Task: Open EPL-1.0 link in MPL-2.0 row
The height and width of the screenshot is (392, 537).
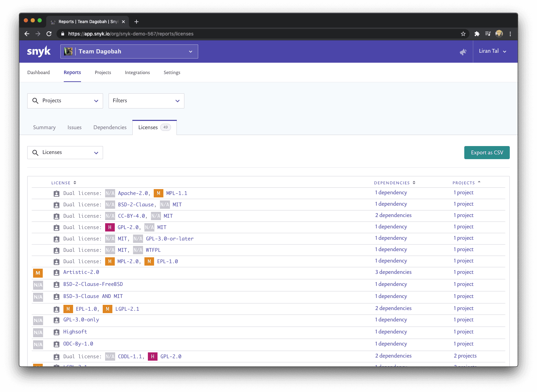Action: [168, 261]
